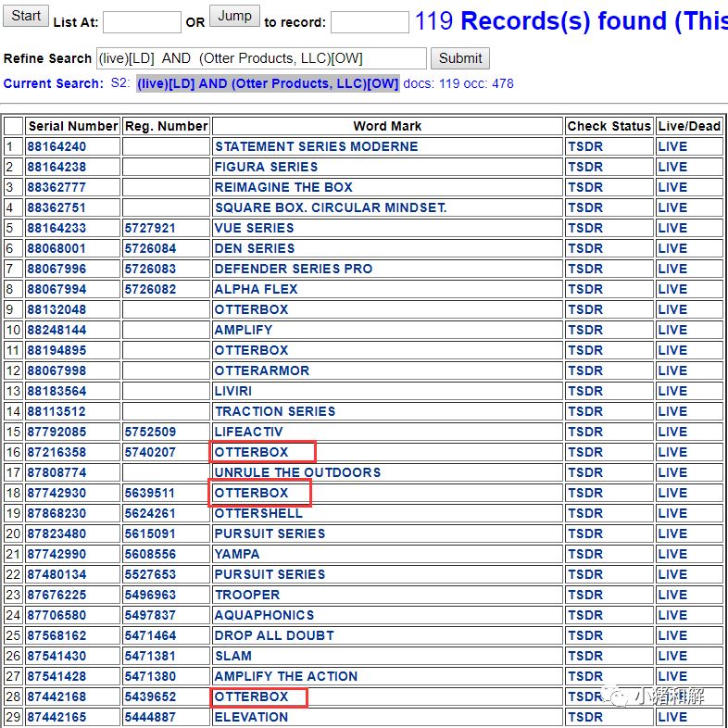The image size is (728, 728).
Task: Click the Word Mark column header
Action: [x=387, y=126]
